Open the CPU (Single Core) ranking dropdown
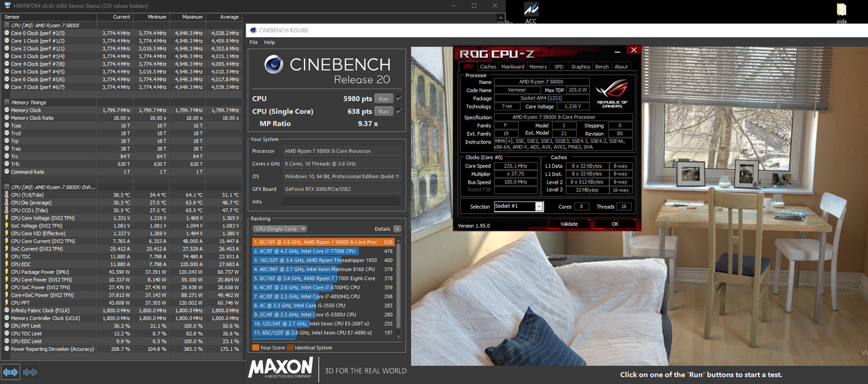 click(280, 229)
